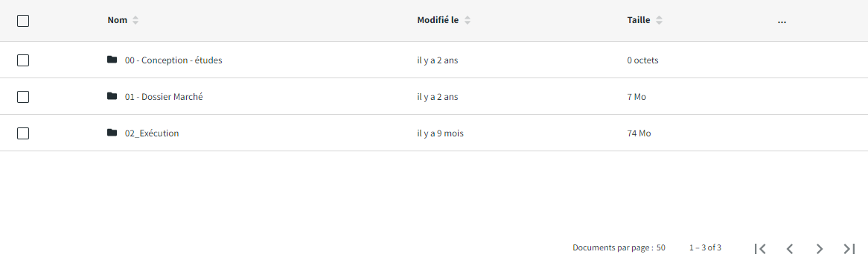868x275 pixels.
Task: Open the 02_Exécution folder
Action: click(x=152, y=133)
